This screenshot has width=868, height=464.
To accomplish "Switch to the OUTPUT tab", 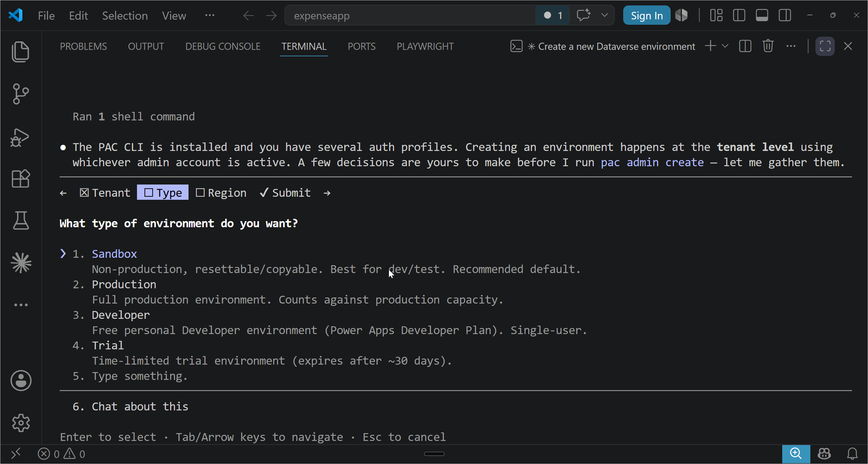I will click(146, 46).
